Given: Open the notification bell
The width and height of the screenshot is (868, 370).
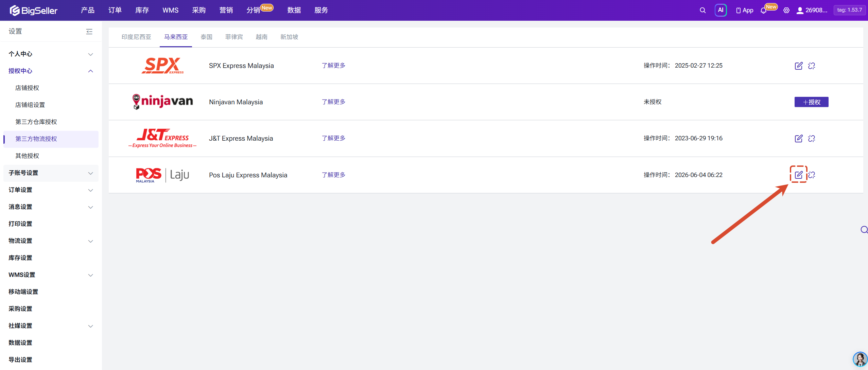Looking at the screenshot, I should (x=764, y=11).
